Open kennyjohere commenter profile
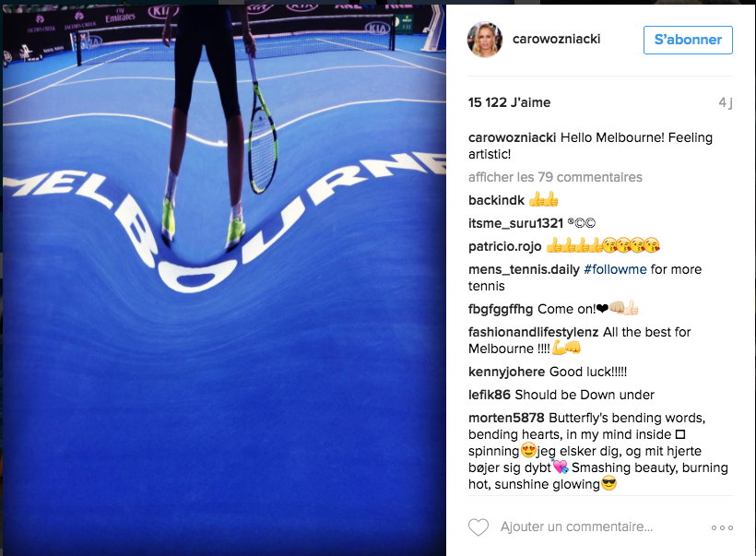 [506, 372]
